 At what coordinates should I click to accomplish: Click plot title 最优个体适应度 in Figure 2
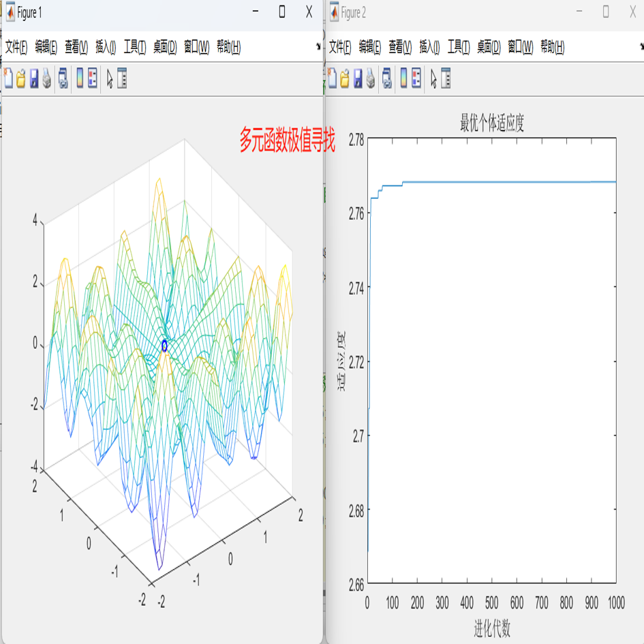(x=491, y=123)
